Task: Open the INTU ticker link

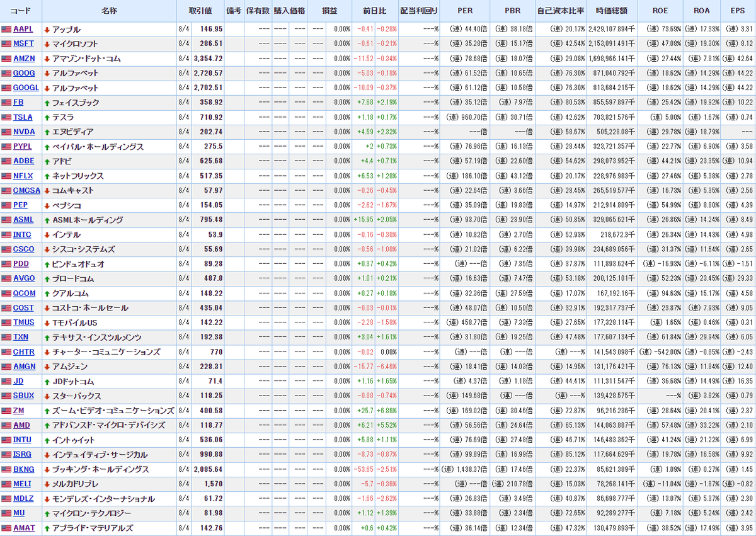Action: [23, 440]
